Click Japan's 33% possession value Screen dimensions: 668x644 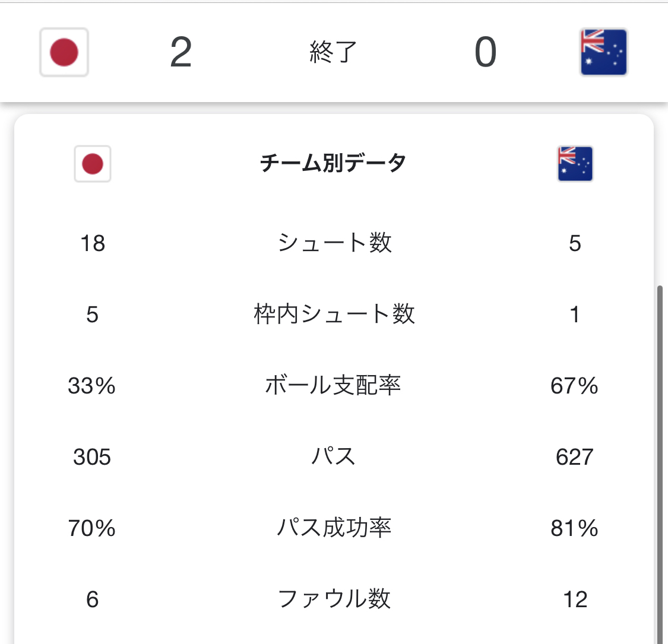[92, 386]
